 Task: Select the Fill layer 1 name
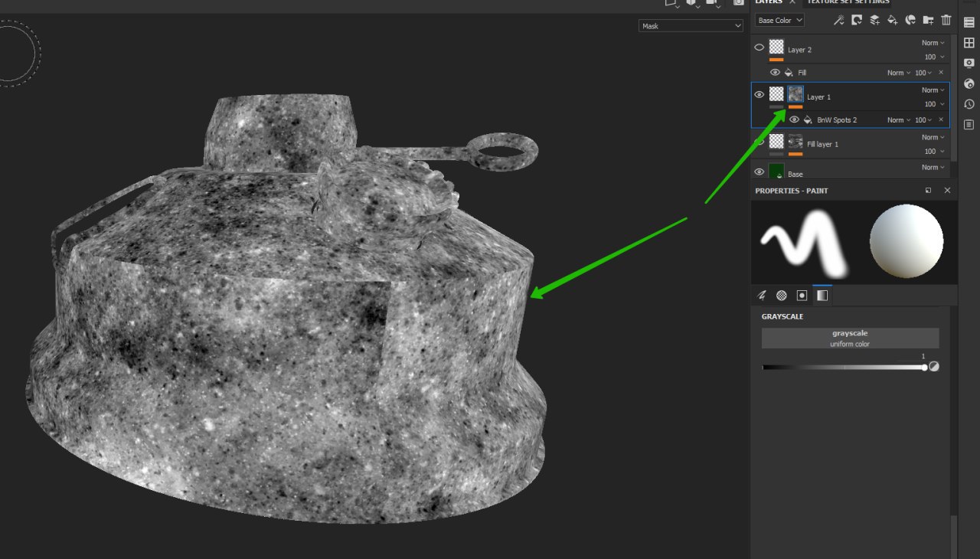822,144
